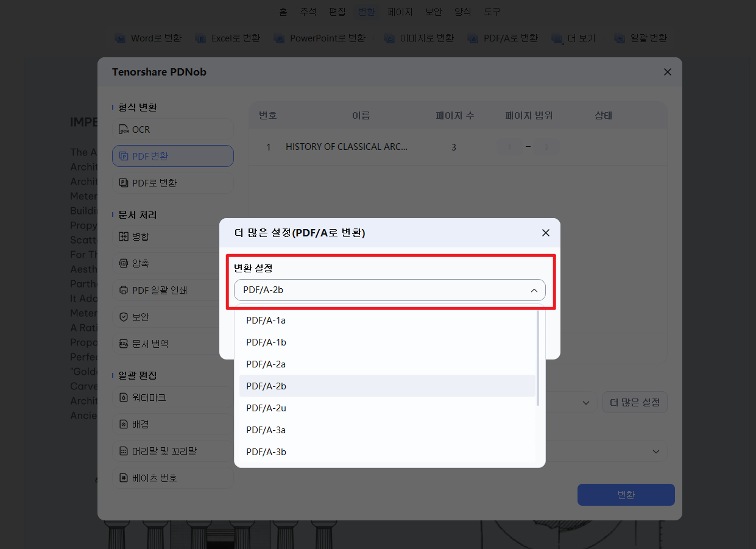Click the 상태 column header

(603, 116)
